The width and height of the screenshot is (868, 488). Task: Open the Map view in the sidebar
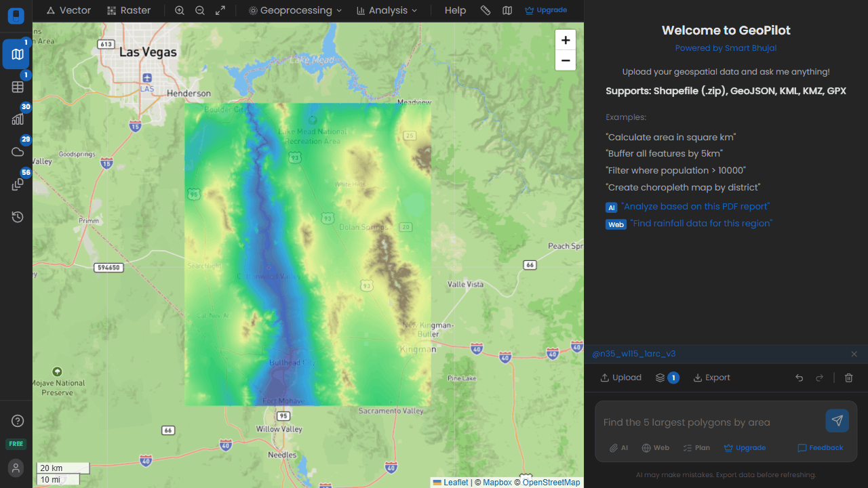coord(16,54)
